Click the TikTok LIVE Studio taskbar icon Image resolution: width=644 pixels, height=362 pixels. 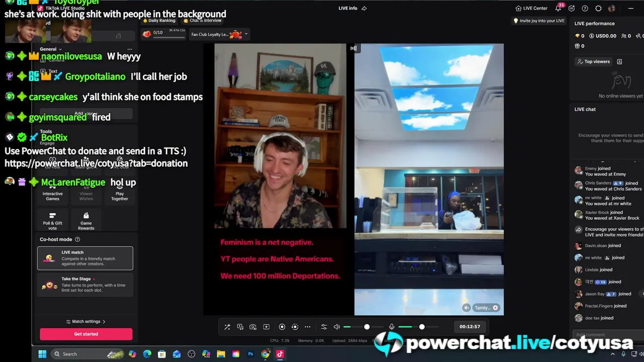click(280, 354)
